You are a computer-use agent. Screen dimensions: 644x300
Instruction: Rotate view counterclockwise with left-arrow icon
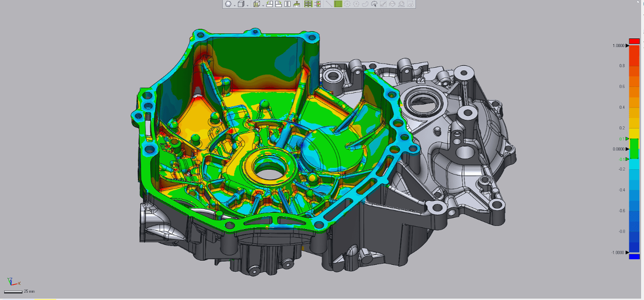270,4
